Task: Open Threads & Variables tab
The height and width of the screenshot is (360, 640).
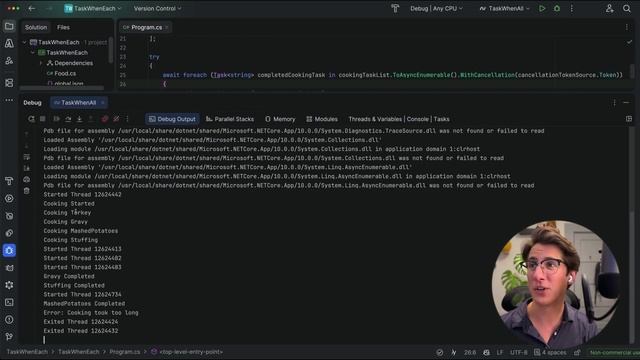Action: (x=375, y=119)
